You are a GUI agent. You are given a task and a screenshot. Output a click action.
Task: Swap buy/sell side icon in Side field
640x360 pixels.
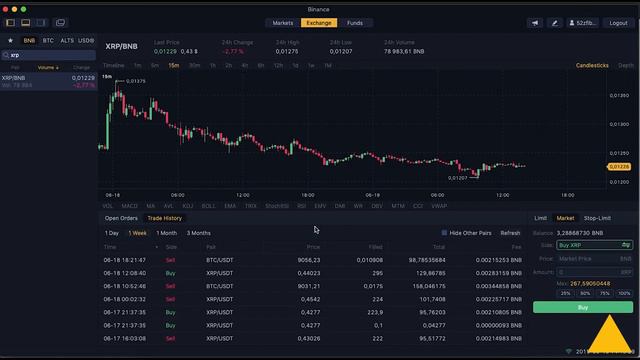[626, 245]
